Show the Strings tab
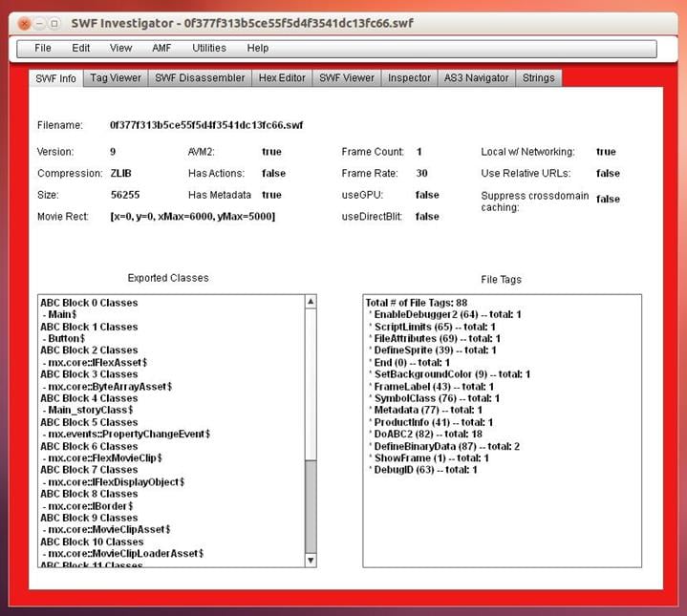Image resolution: width=687 pixels, height=616 pixels. tap(538, 78)
